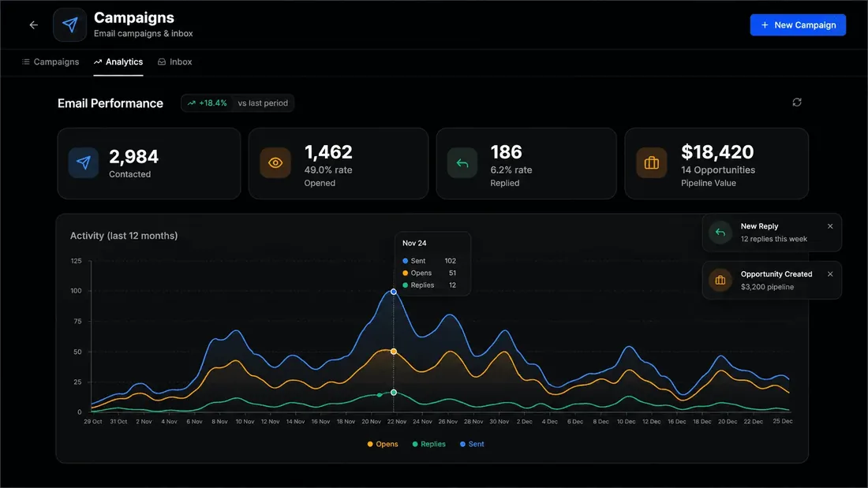Click the 125 y-axis label
The height and width of the screenshot is (488, 868).
[x=77, y=261]
